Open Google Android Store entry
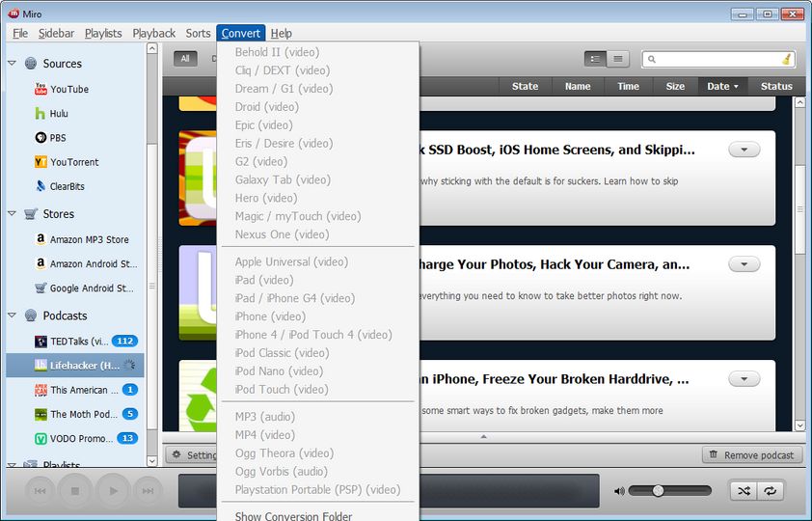Screen dimensions: 812x521 85,288
